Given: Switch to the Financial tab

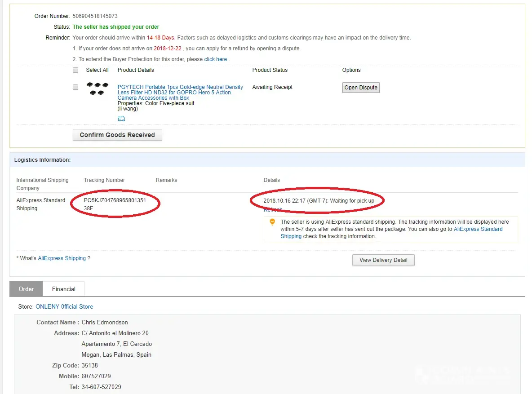Looking at the screenshot, I should tap(63, 289).
